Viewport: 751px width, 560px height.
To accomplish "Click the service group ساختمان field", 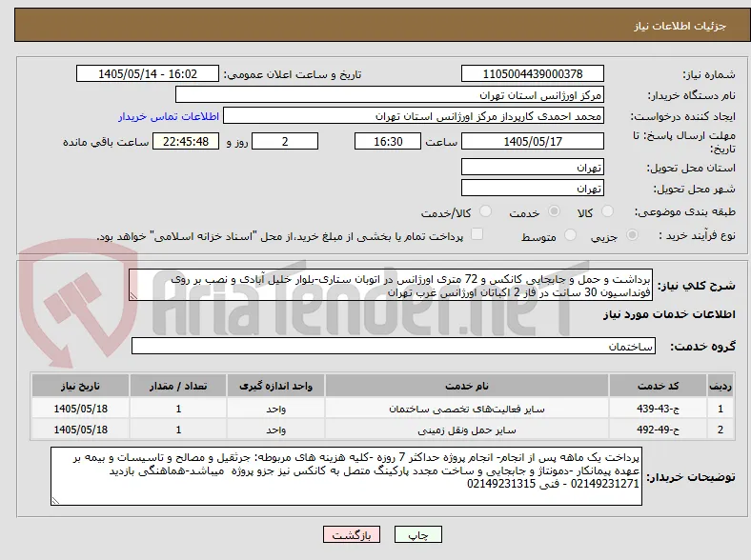I will (394, 346).
